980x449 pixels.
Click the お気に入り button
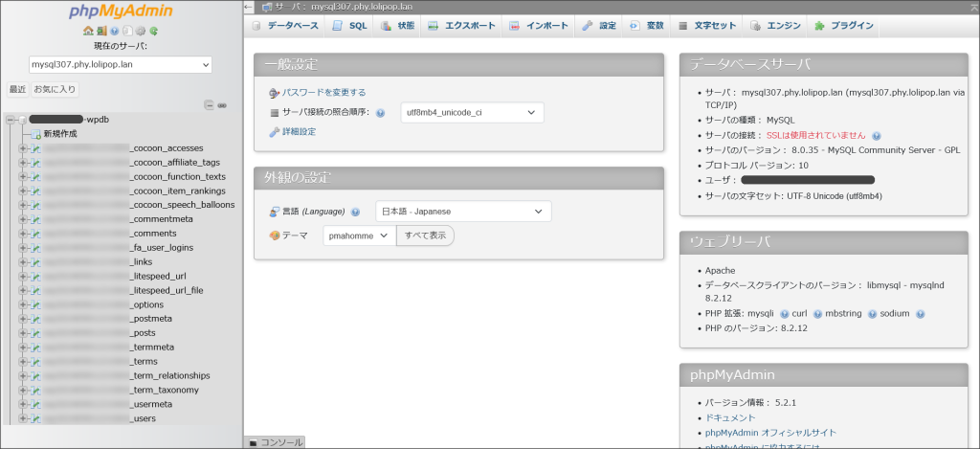click(x=55, y=89)
